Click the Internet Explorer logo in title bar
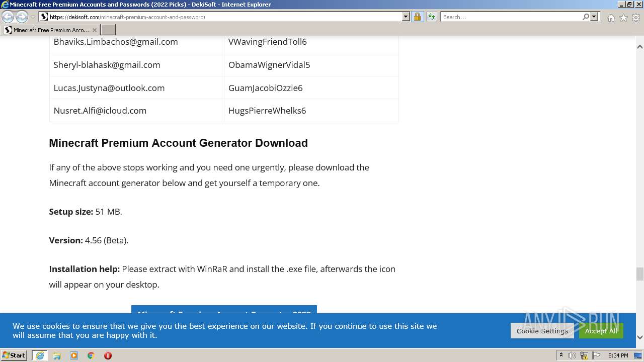The image size is (644, 362). pyautogui.click(x=5, y=5)
